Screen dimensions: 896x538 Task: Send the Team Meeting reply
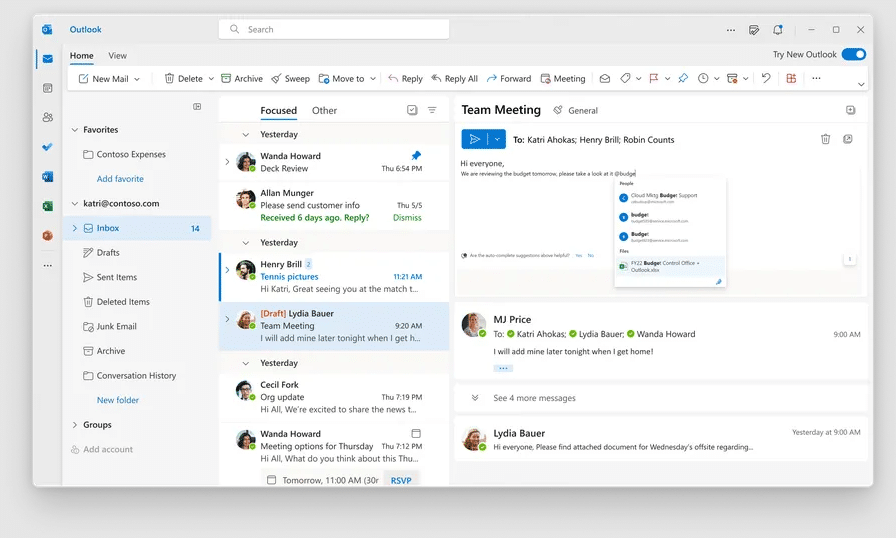(x=474, y=139)
